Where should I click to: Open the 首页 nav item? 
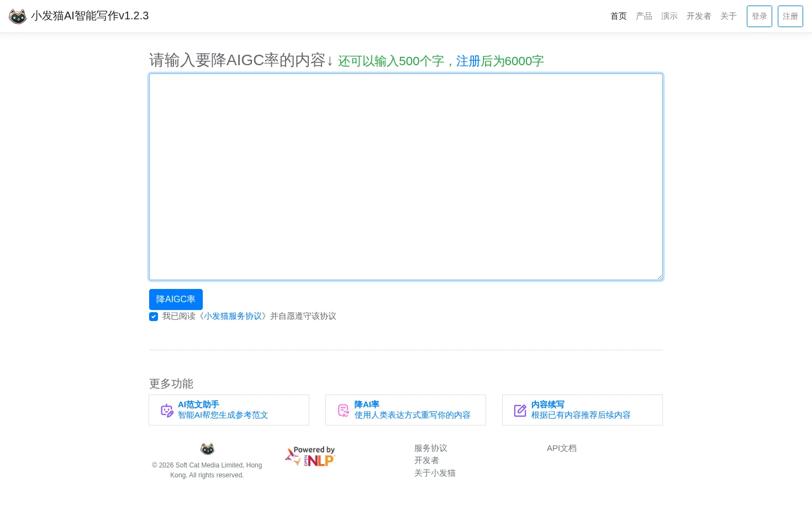[x=619, y=16]
